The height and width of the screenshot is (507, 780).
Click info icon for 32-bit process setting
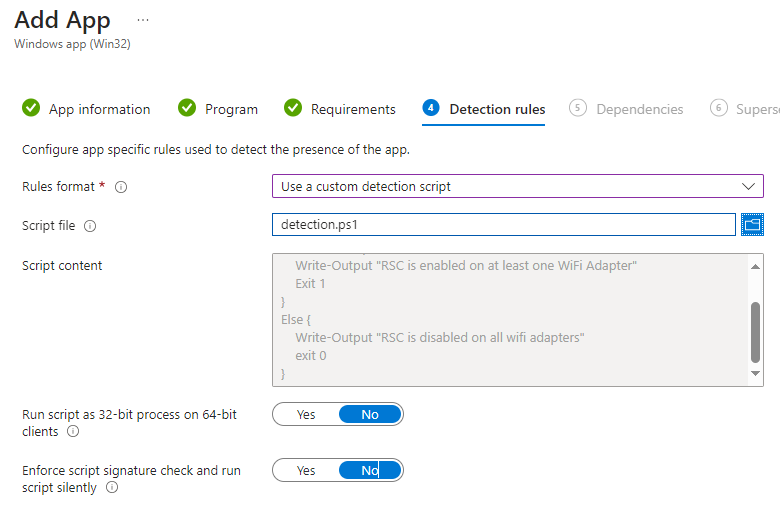(x=73, y=432)
